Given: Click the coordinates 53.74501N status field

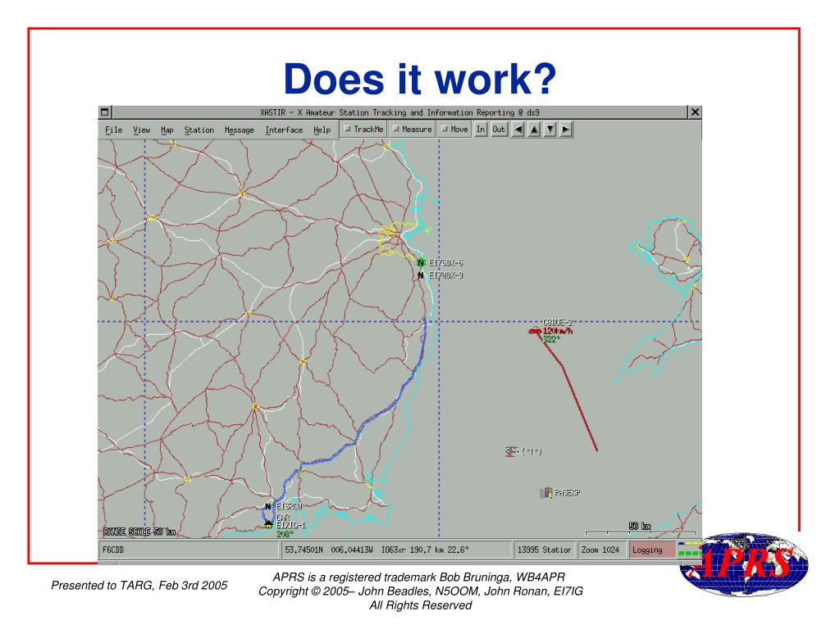Looking at the screenshot, I should point(395,550).
